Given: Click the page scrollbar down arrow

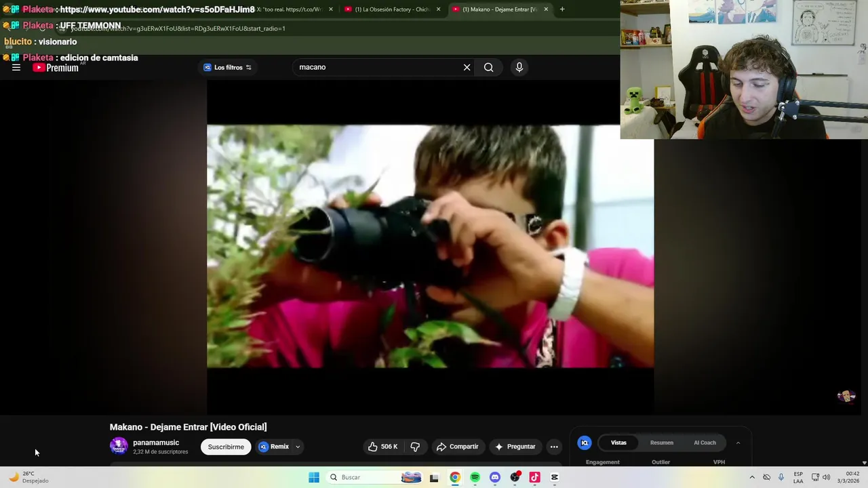Looking at the screenshot, I should (864, 462).
